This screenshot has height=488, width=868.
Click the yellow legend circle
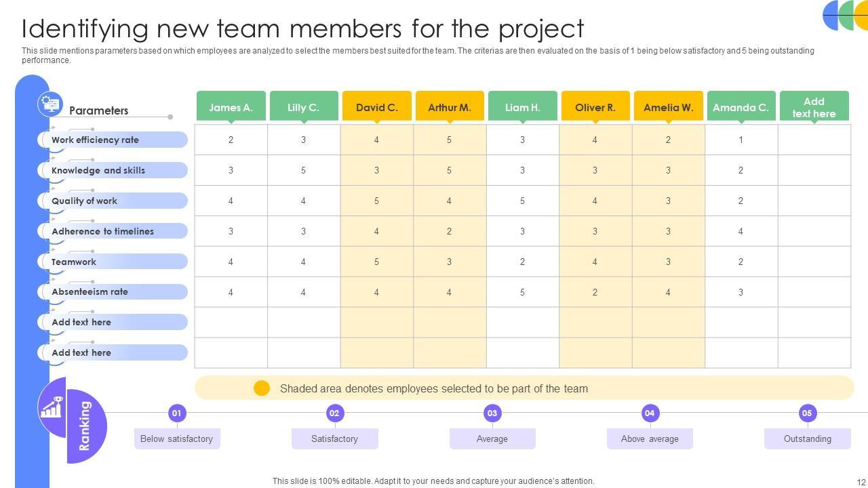pos(262,388)
